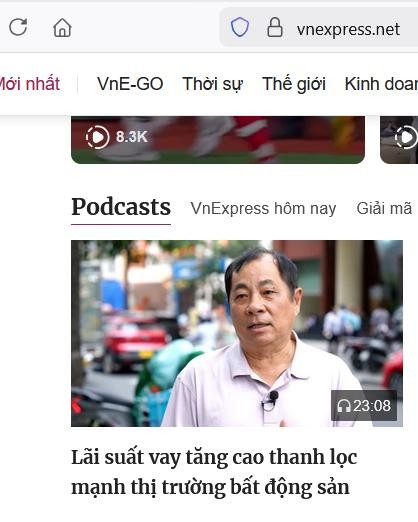This screenshot has width=418, height=522.
Task: Switch to Giải mã podcast tab
Action: click(384, 209)
